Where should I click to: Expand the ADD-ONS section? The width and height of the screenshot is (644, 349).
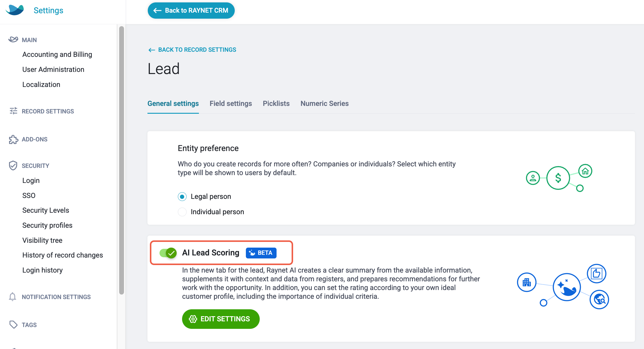(x=35, y=139)
